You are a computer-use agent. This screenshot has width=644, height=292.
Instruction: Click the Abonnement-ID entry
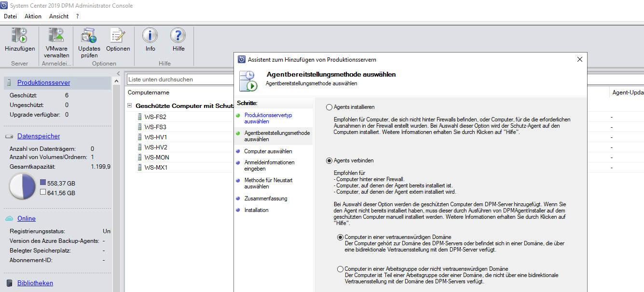(57, 260)
